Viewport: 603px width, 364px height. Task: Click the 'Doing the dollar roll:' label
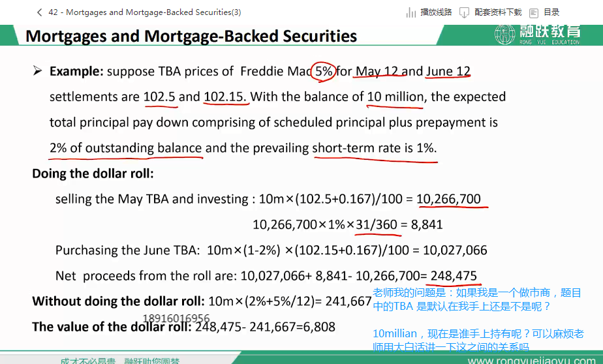pyautogui.click(x=93, y=174)
